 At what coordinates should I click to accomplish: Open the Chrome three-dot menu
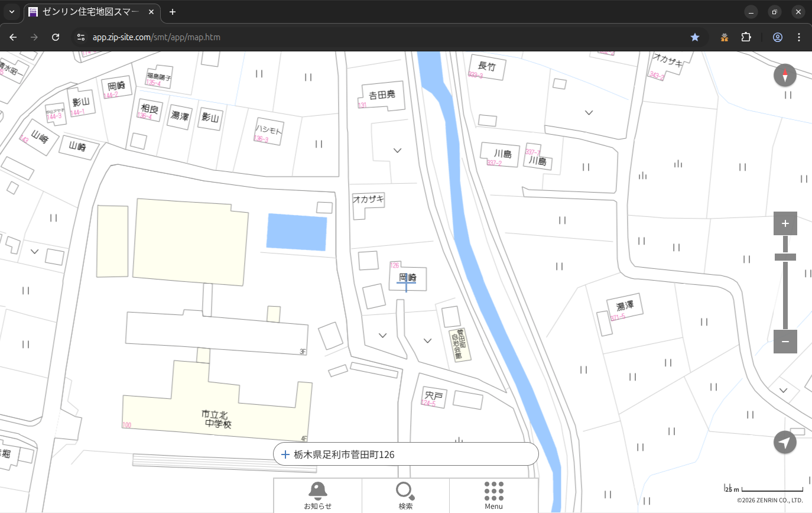tap(799, 37)
